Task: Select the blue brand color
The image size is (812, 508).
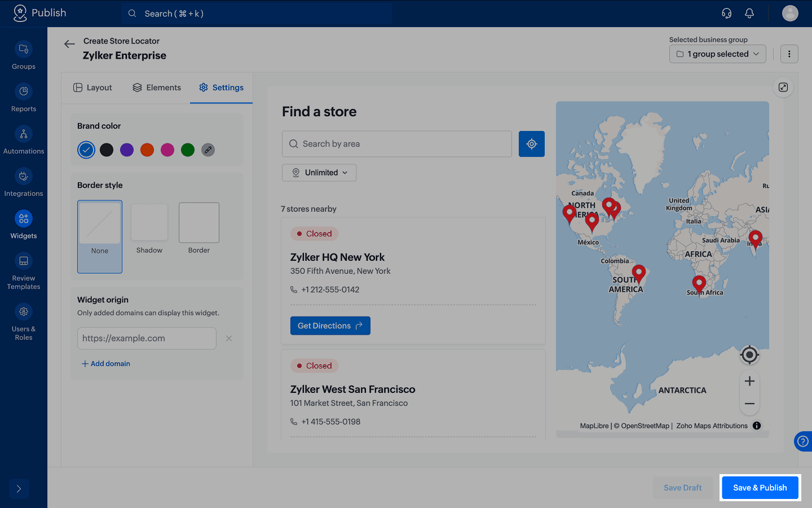Action: (86, 150)
